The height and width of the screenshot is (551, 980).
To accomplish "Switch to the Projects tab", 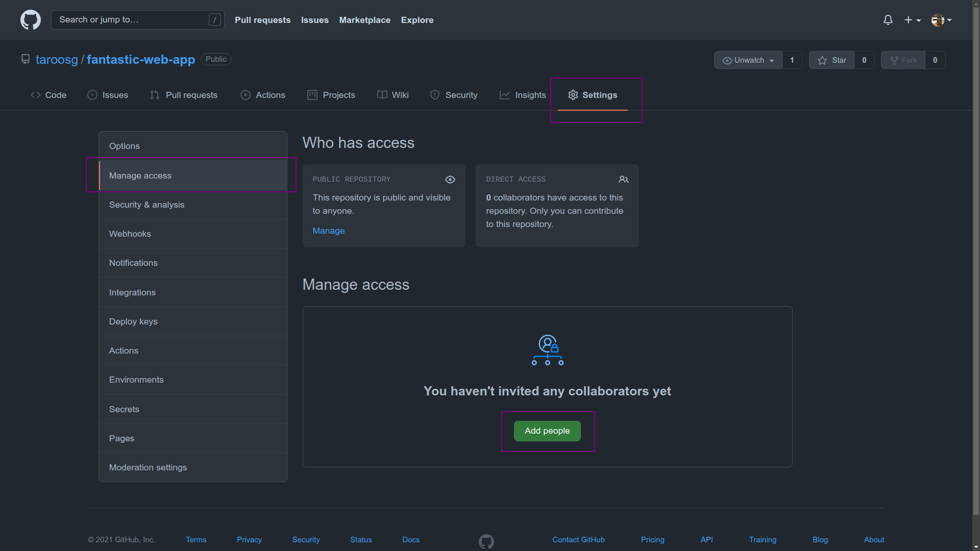I will (x=331, y=95).
